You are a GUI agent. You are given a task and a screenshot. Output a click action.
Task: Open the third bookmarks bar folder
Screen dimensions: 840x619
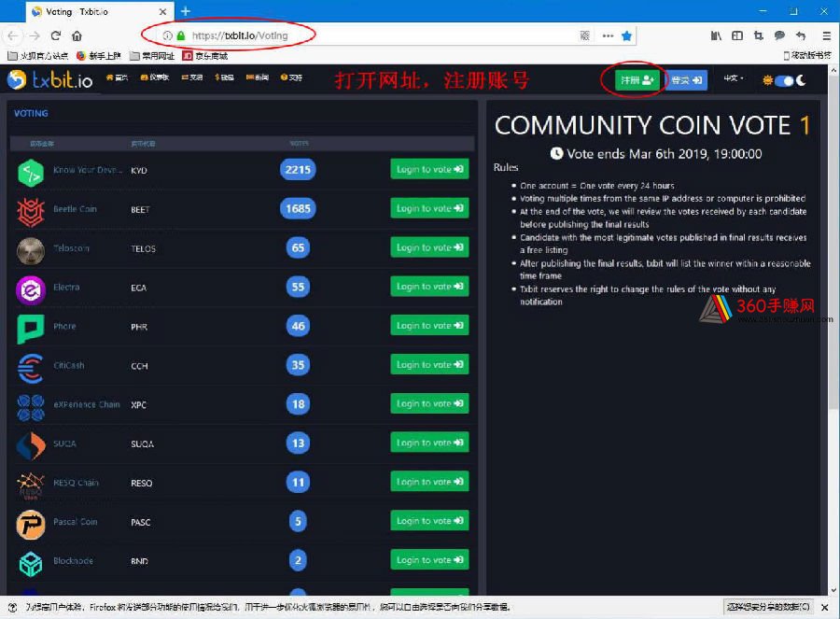click(152, 56)
